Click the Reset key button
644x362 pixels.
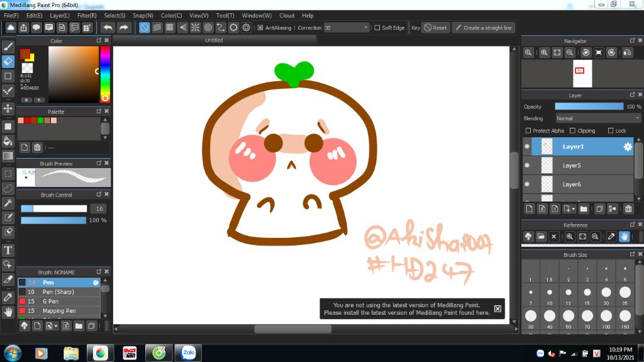click(435, 28)
